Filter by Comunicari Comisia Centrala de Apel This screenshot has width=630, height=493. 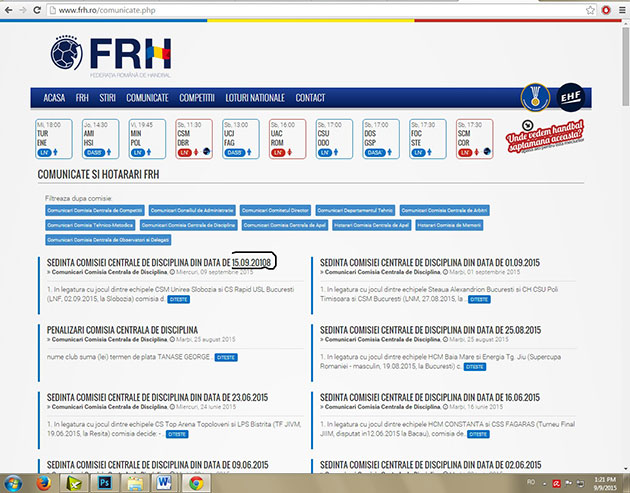pos(285,225)
